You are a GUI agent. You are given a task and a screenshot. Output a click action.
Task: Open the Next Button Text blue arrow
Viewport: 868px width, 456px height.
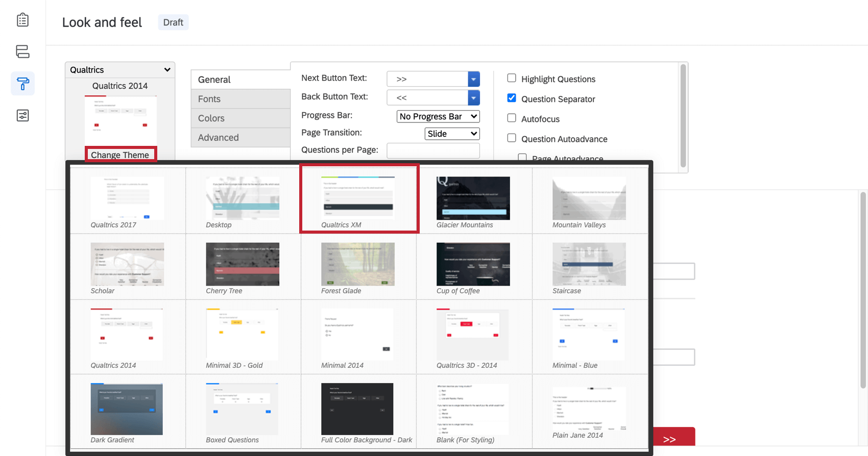[x=474, y=79]
